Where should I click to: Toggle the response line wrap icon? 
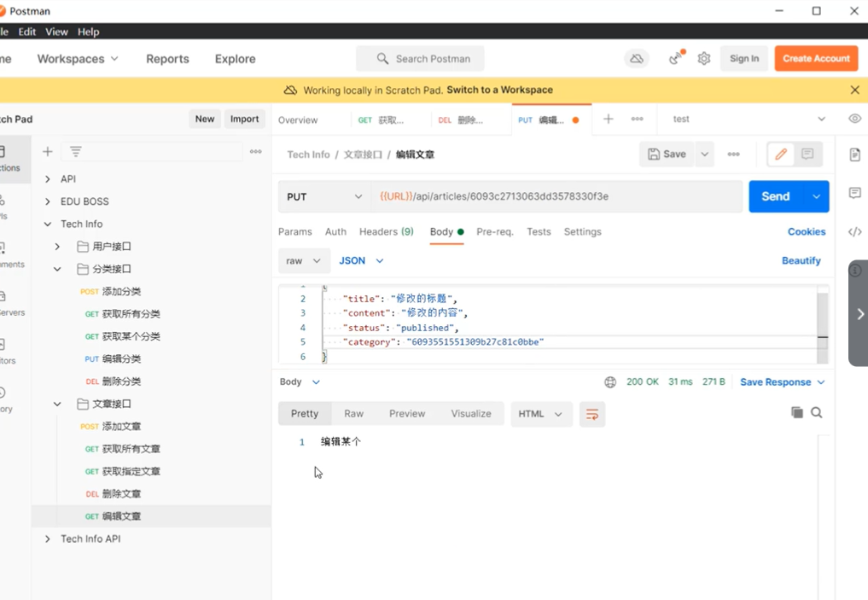[x=592, y=414]
